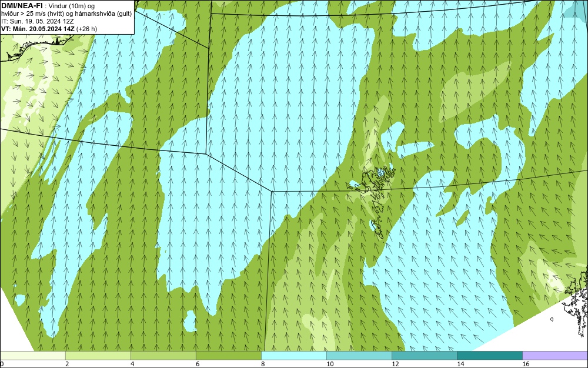Click the 6–8 m/s olive green legend swatch
Screen dimensions: 588x368
(228, 356)
